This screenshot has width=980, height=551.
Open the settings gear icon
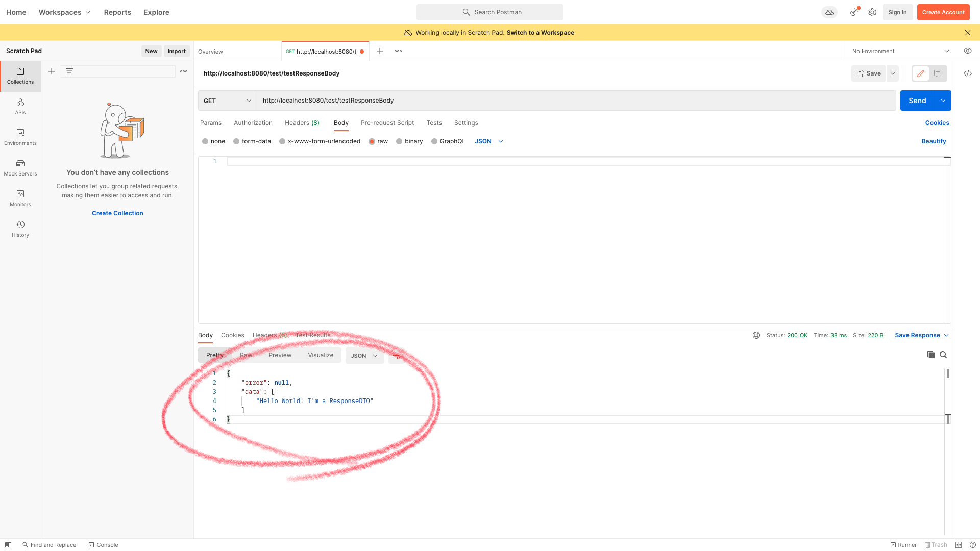pos(872,12)
